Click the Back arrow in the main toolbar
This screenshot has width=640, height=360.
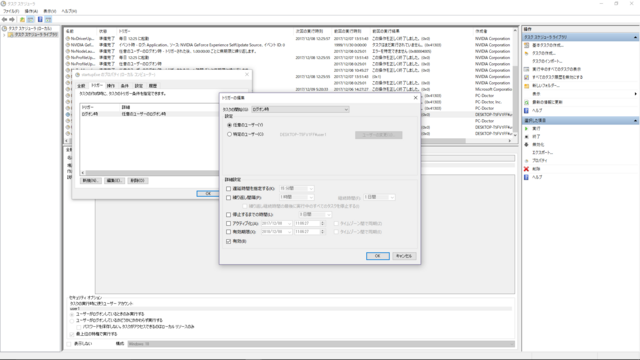[x=4, y=19]
